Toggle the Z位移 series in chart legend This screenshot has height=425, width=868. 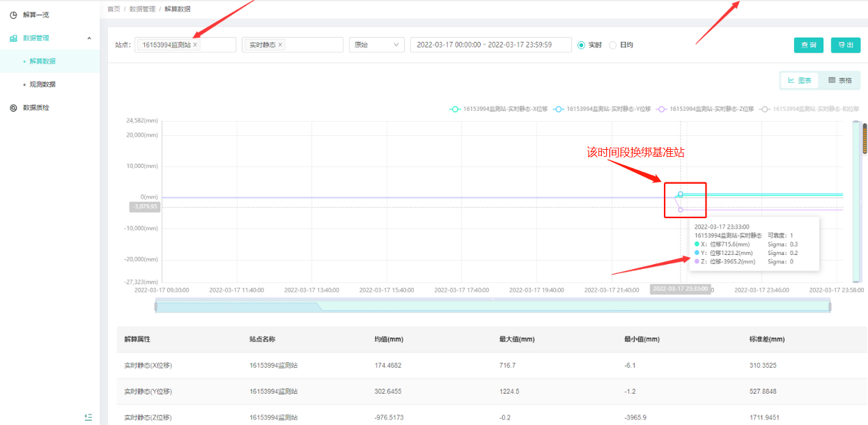[x=705, y=109]
